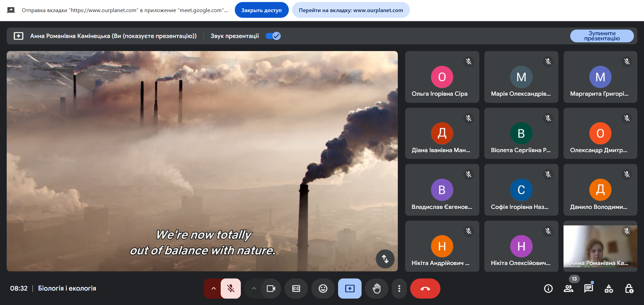The image size is (644, 305).
Task: Select Ольга Ігорівна Сіра participant tile
Action: [x=442, y=77]
